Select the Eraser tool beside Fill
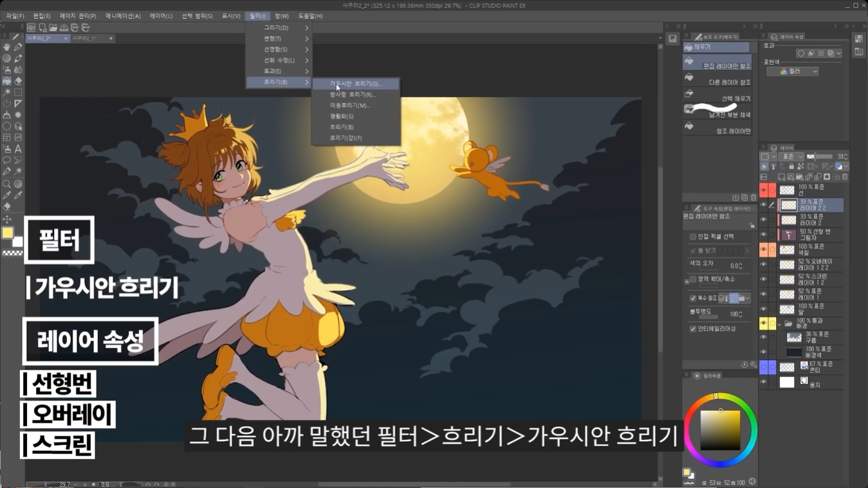868x488 pixels. (18, 82)
